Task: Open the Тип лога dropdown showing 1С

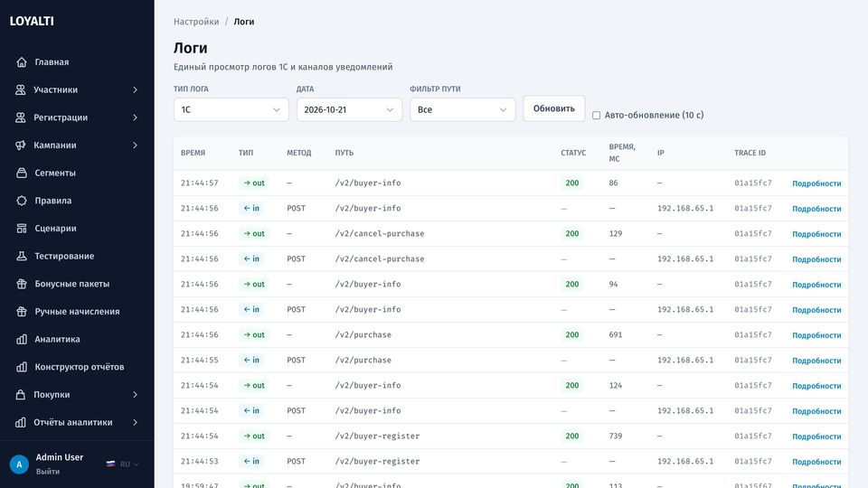Action: pos(231,109)
